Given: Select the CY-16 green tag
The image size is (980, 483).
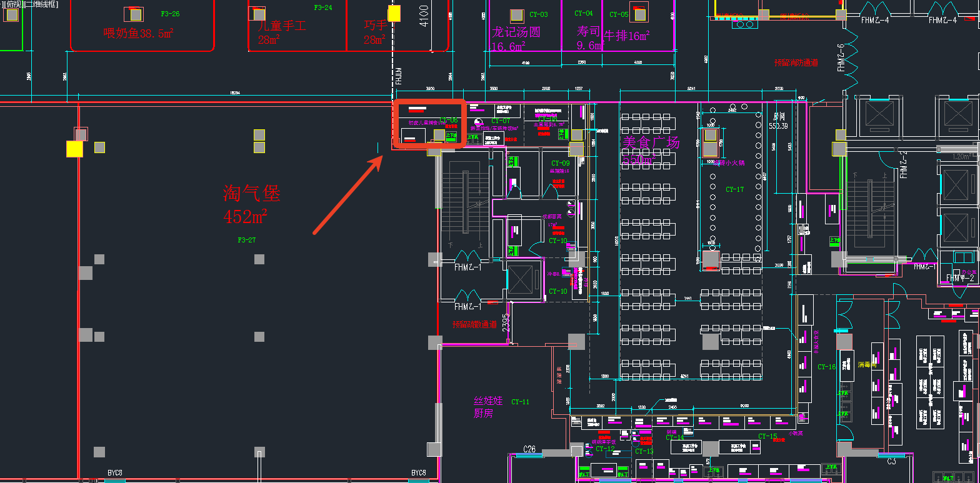Looking at the screenshot, I should coord(826,367).
